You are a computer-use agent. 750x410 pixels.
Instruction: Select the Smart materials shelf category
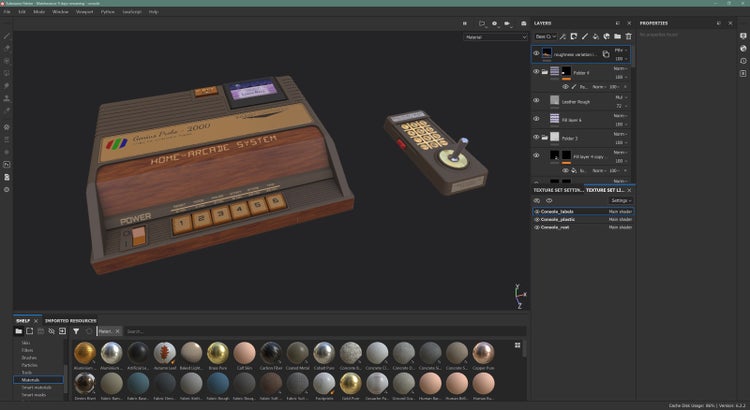(x=34, y=387)
